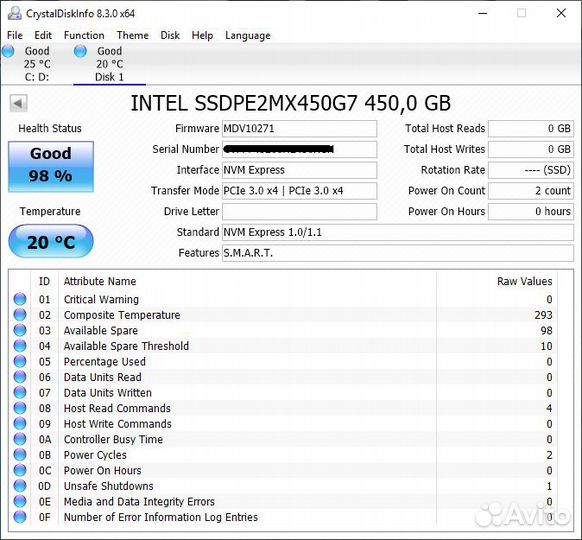Click status icon for Available Spare Threshold row
582x540 pixels.
[x=20, y=346]
